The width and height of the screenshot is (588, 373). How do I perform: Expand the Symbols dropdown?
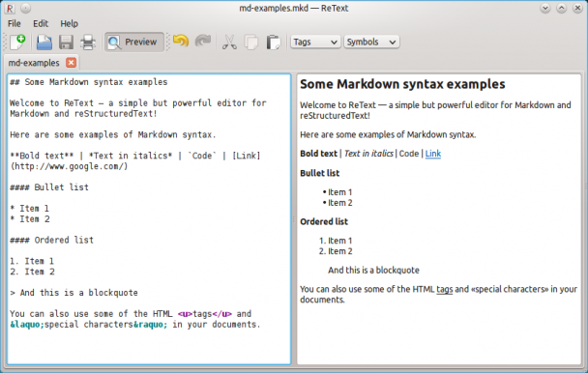[x=371, y=42]
